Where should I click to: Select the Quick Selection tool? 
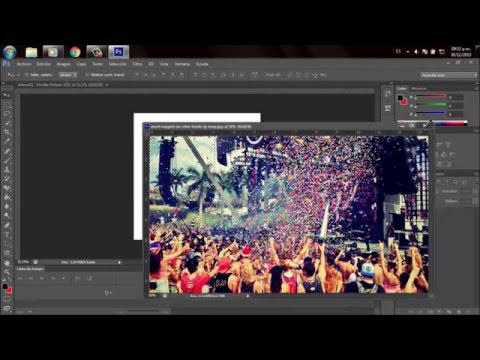click(7, 123)
